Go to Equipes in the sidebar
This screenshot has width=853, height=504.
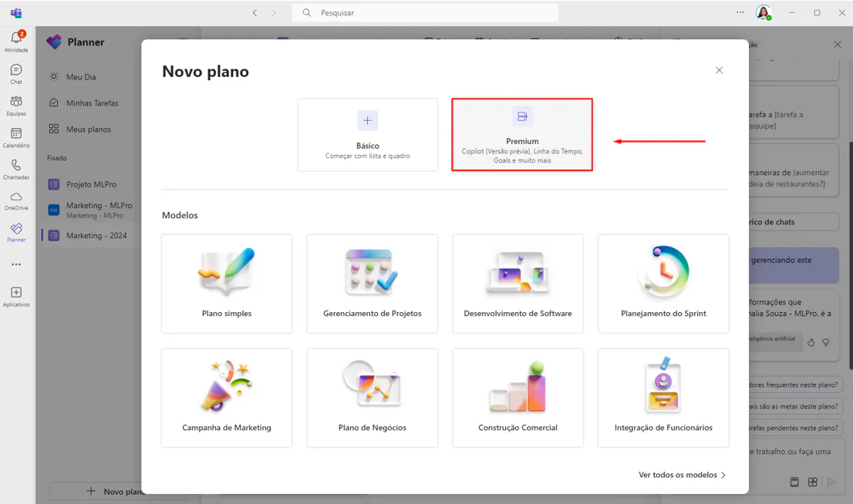[16, 106]
